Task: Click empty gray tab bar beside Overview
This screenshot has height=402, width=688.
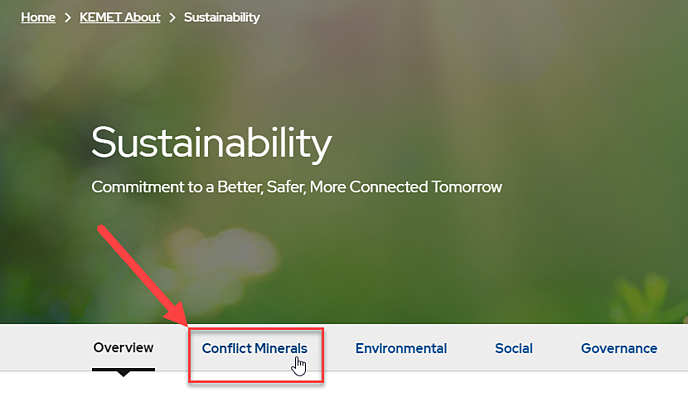Action: (44, 348)
